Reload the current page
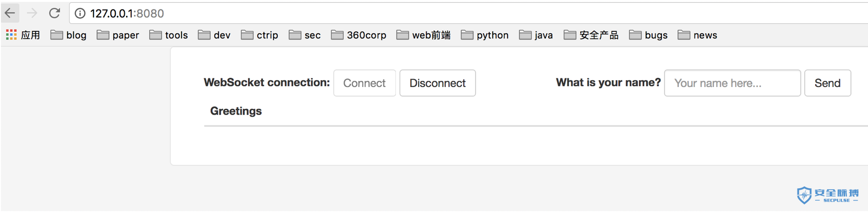The height and width of the screenshot is (212, 868). click(x=54, y=13)
